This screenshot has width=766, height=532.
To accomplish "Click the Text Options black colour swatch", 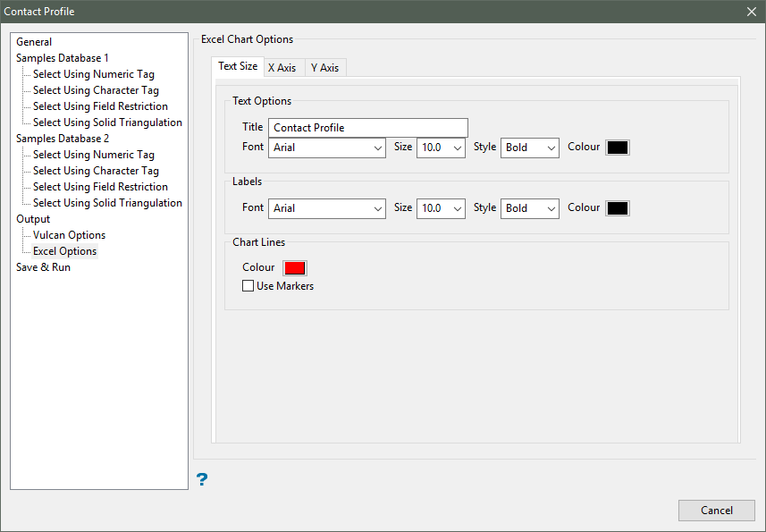I will pyautogui.click(x=618, y=148).
